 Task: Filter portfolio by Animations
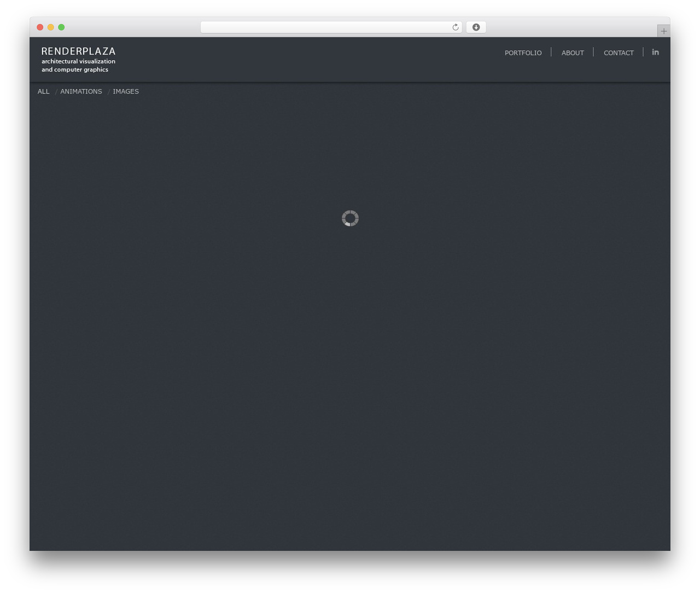81,91
